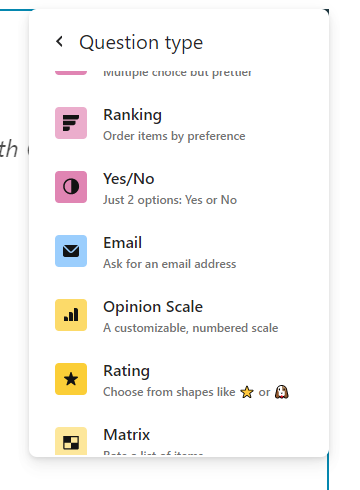Click "Ask for an email address" description

(x=170, y=264)
